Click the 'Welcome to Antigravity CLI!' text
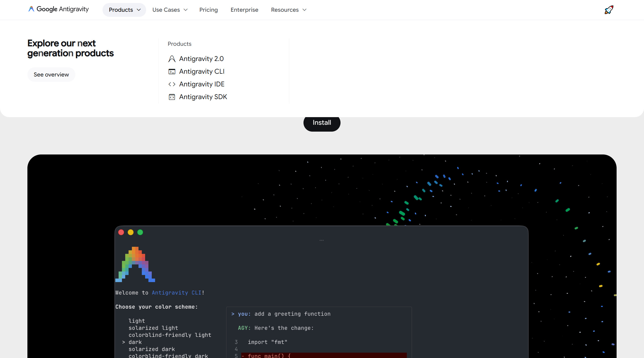Image resolution: width=644 pixels, height=358 pixels. click(x=160, y=293)
